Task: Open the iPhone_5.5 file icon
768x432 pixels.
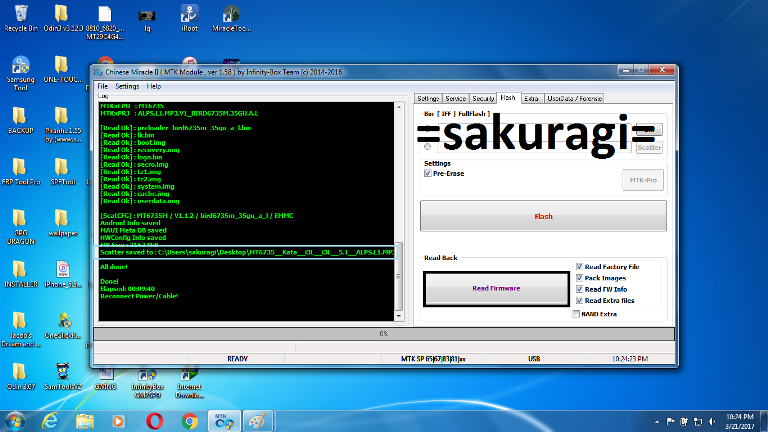Action: pos(63,274)
